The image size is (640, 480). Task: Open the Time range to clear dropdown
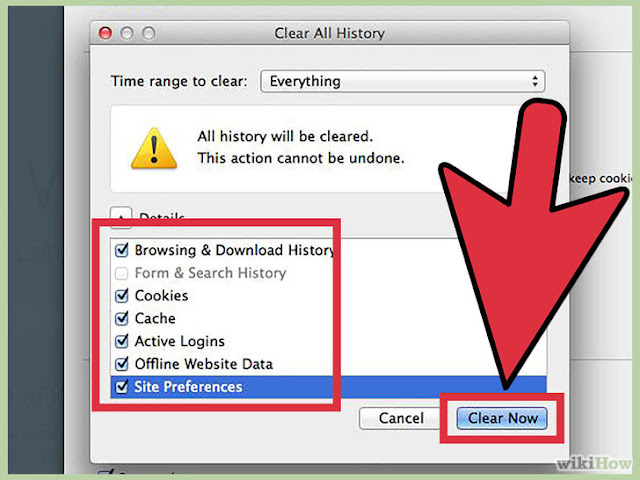[402, 81]
